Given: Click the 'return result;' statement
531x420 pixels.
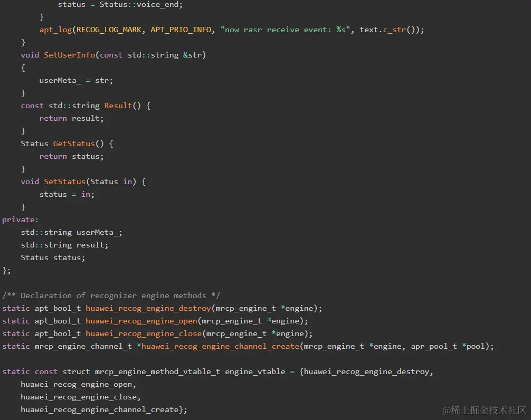Looking at the screenshot, I should pos(71,118).
